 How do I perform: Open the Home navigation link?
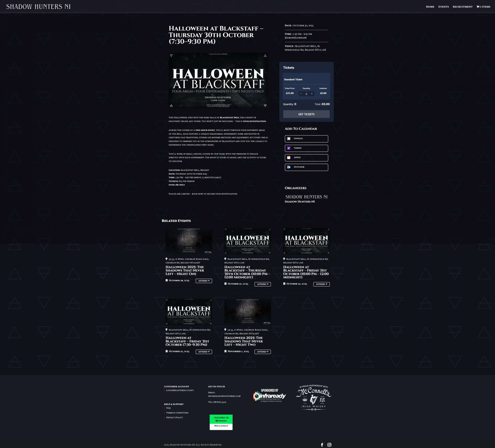tap(430, 7)
